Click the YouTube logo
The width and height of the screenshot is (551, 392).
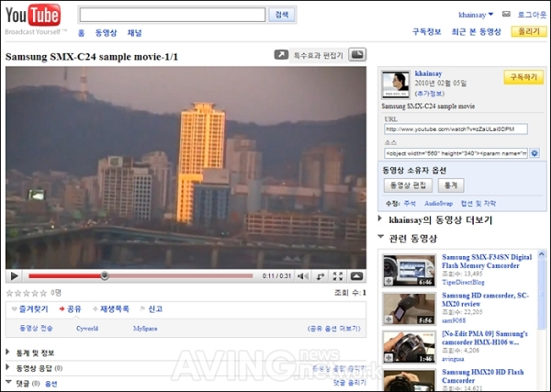pos(33,16)
